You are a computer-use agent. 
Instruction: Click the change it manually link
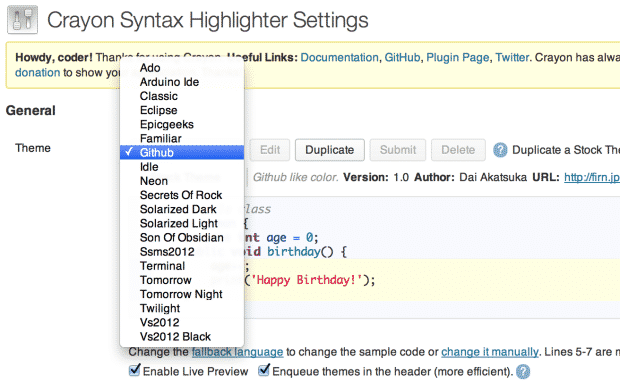pos(490,352)
